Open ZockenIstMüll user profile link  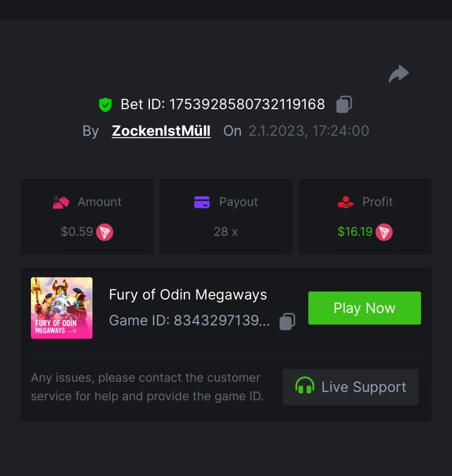coord(161,131)
